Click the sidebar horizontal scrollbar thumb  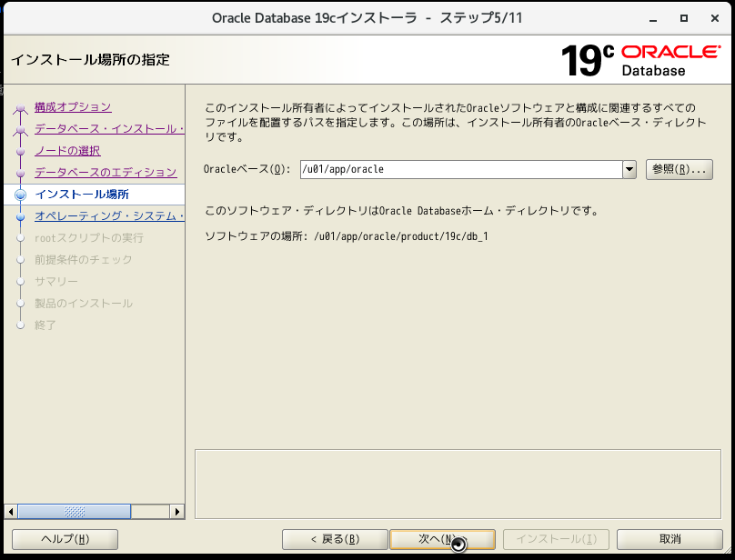point(74,512)
